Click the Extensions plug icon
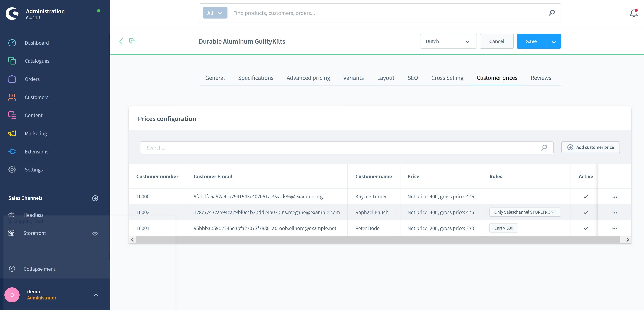The image size is (644, 310). pos(12,151)
